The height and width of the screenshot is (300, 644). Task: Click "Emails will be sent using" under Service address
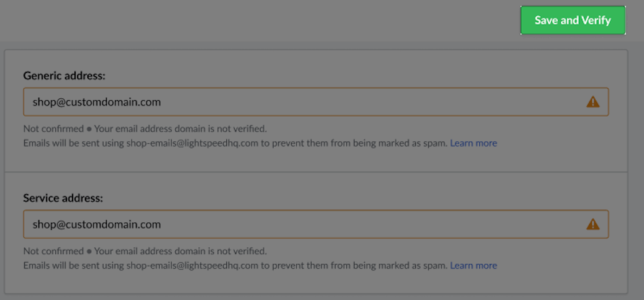(74, 266)
